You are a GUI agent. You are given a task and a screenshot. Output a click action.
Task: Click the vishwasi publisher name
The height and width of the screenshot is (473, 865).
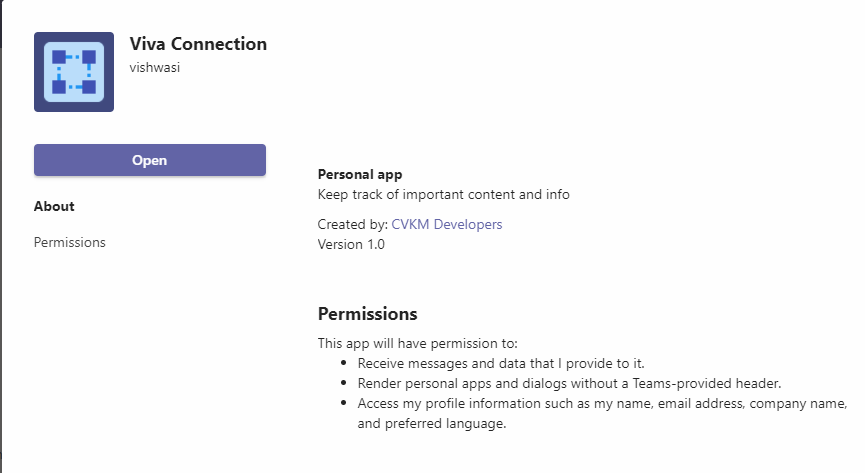(155, 67)
